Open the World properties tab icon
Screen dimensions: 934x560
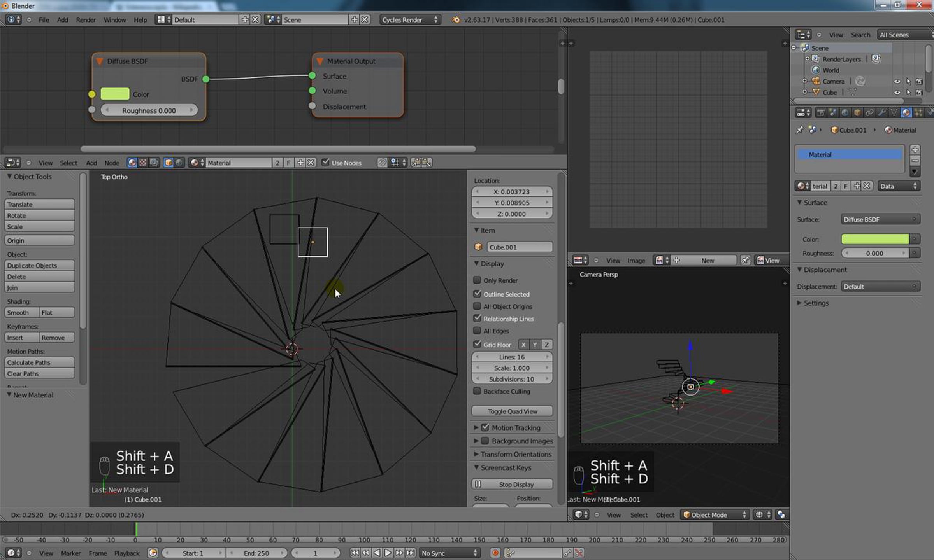(x=845, y=113)
